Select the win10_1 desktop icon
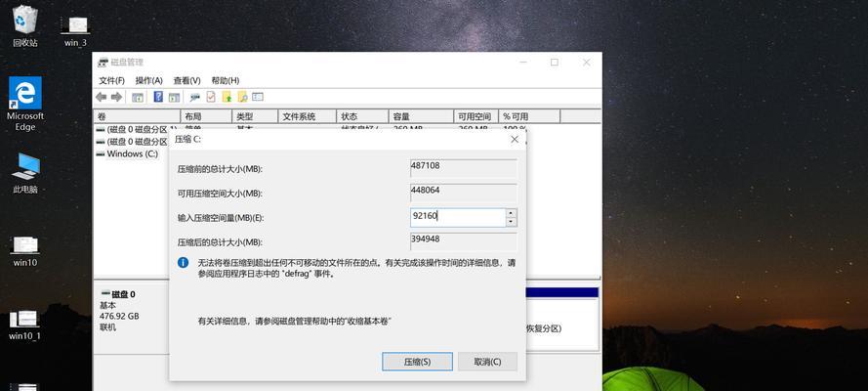The height and width of the screenshot is (391, 868). 25,326
